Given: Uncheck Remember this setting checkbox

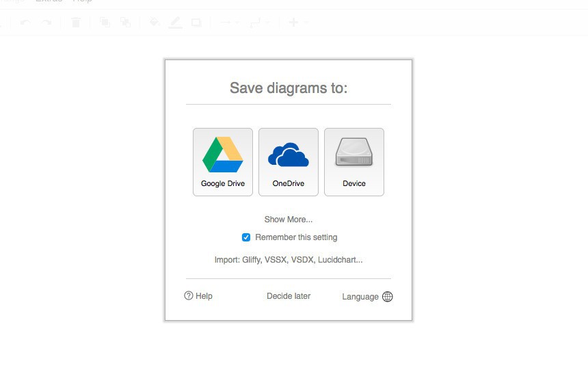Looking at the screenshot, I should (x=246, y=237).
